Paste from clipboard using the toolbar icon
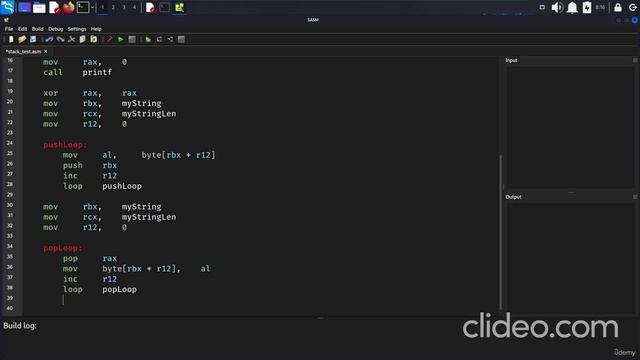 [93, 40]
